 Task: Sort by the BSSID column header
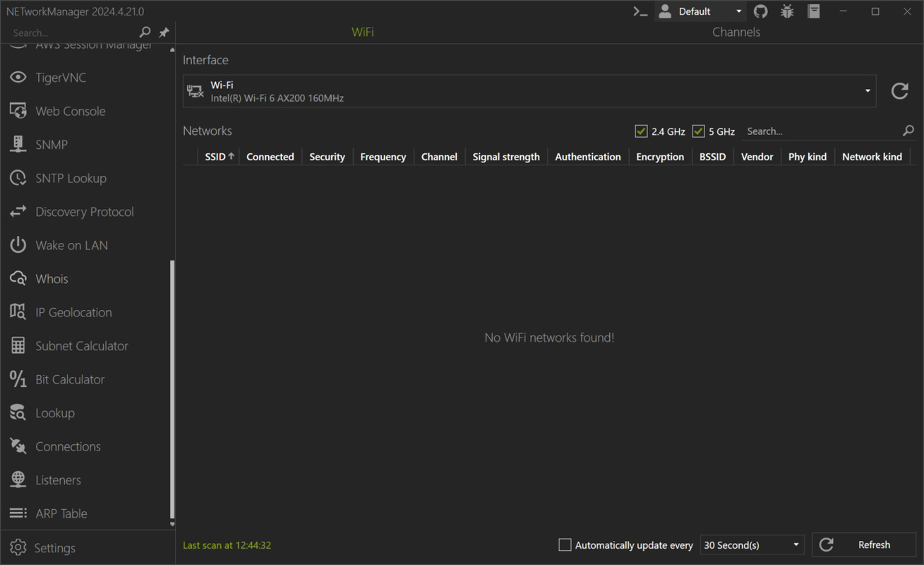pos(713,157)
